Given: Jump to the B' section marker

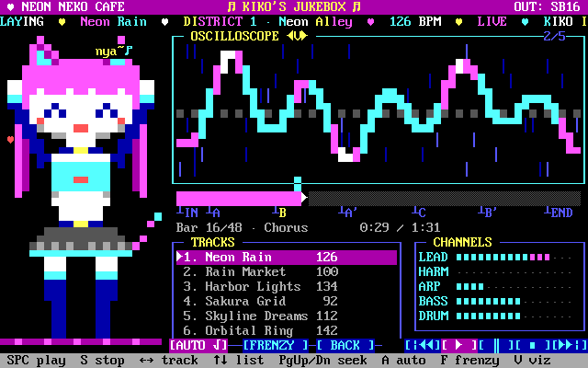Looking at the screenshot, I should point(488,213).
